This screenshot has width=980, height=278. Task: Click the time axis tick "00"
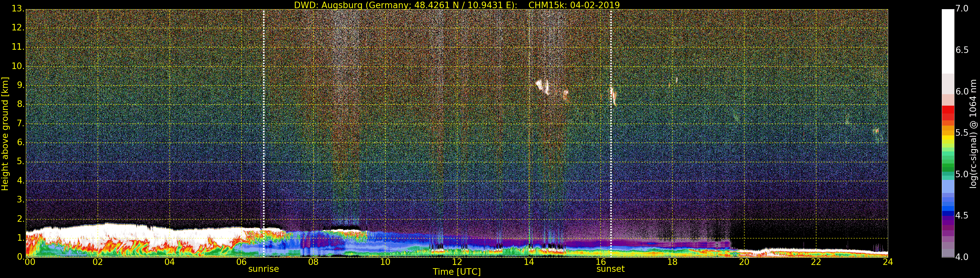click(x=30, y=262)
